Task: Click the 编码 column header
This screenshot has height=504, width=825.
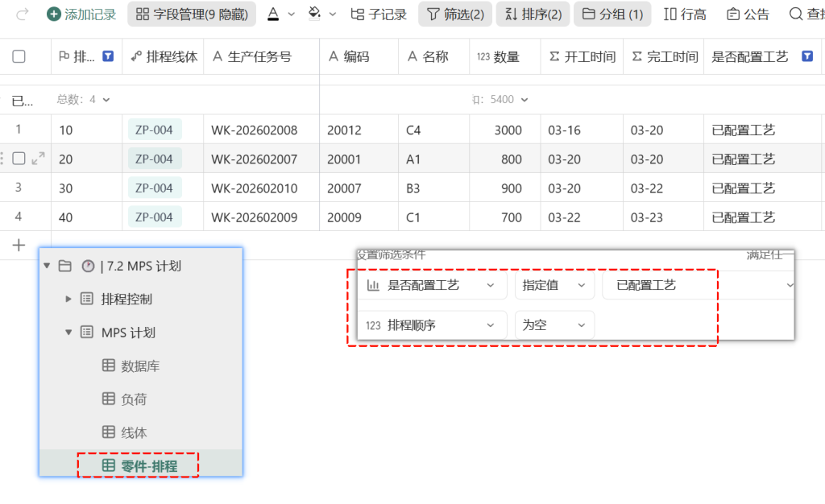Action: (x=359, y=56)
